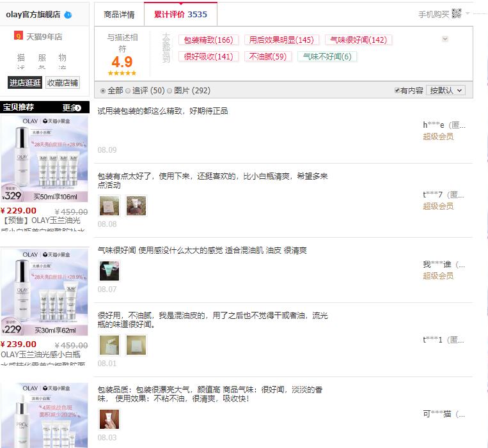
Task: Click the 进店逛逛 button
Action: click(25, 82)
